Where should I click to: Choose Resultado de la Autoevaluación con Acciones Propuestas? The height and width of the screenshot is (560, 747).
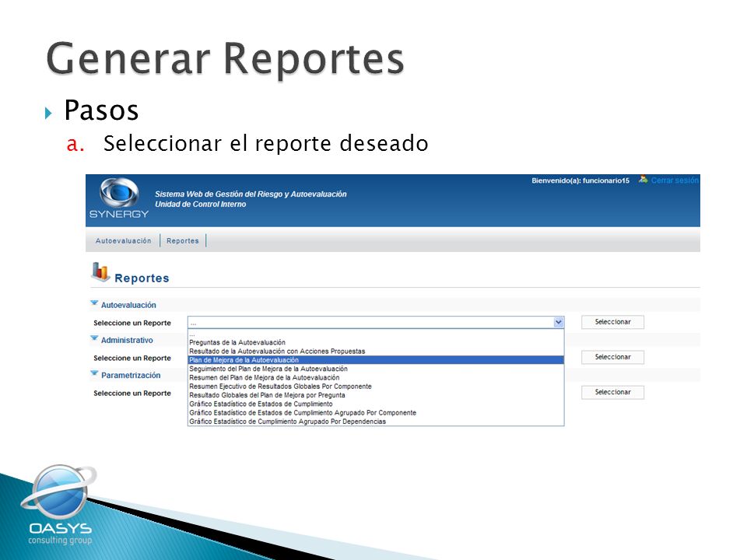(376, 352)
